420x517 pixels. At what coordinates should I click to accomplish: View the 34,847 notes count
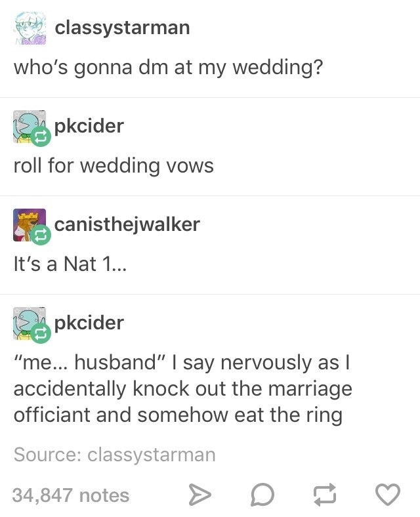71,495
